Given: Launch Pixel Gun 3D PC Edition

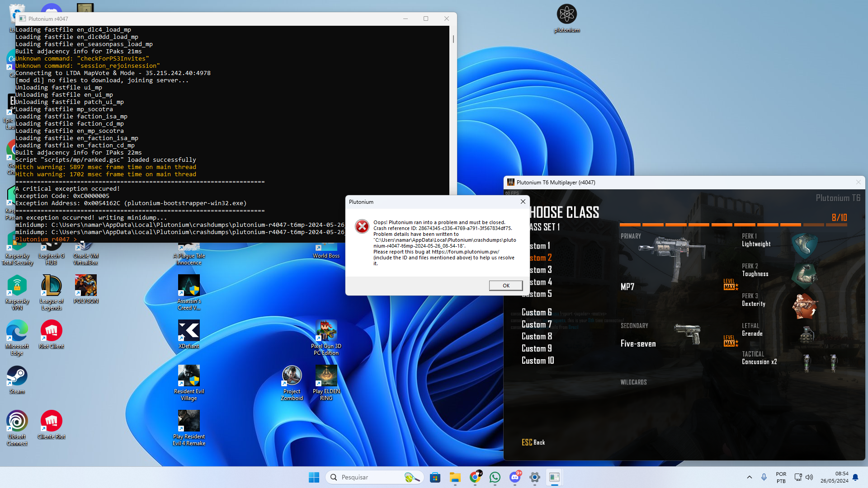Looking at the screenshot, I should (326, 338).
